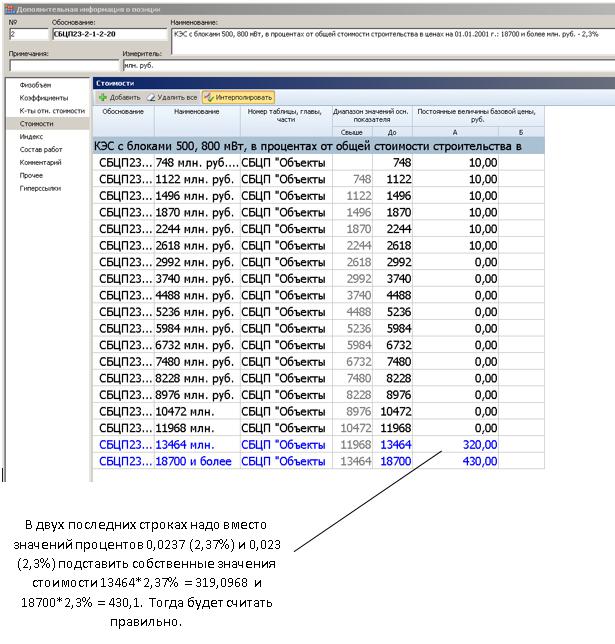Click the № input field

click(28, 34)
